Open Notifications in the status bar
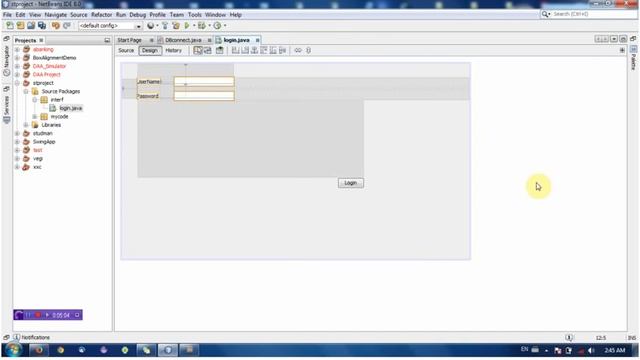 click(32, 338)
